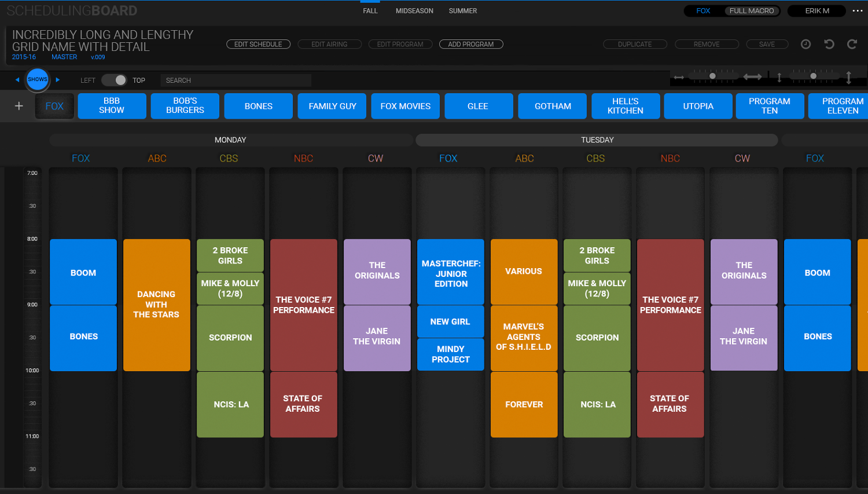Click the ADD PROGRAM button
Image resolution: width=868 pixels, height=494 pixels.
coord(470,44)
